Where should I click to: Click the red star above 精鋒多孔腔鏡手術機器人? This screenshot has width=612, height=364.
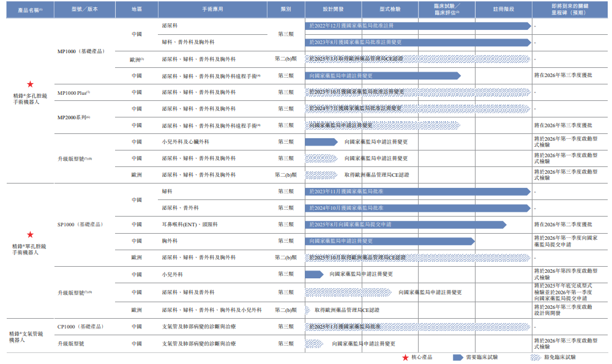(30, 84)
